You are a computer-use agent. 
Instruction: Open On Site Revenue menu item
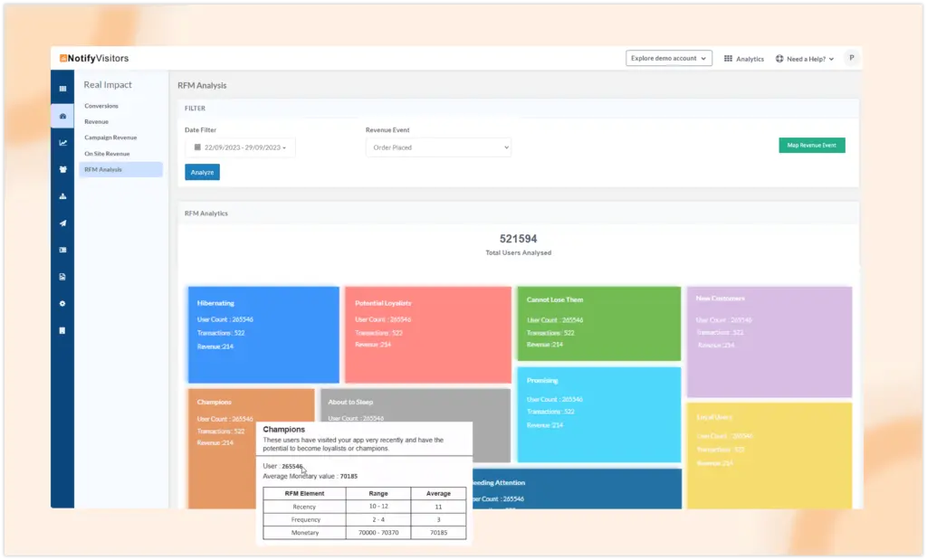(107, 154)
